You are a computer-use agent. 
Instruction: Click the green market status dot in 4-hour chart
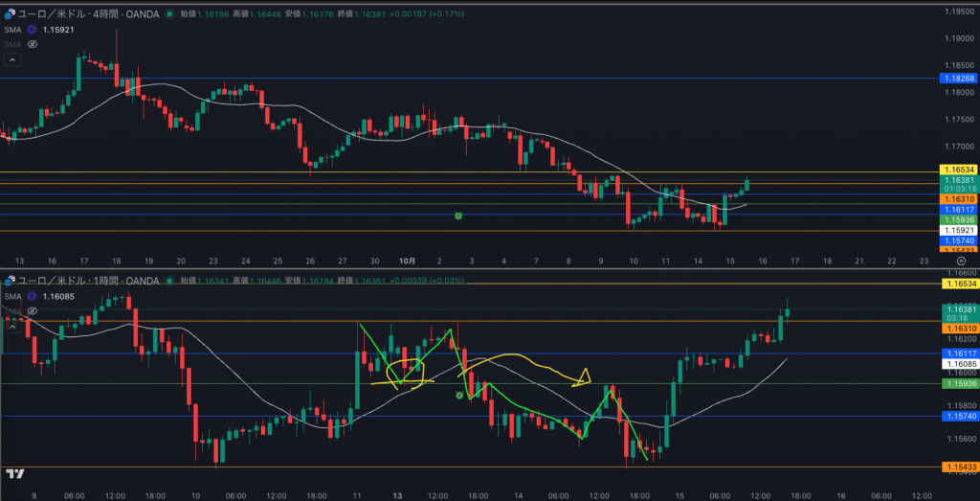[x=169, y=14]
